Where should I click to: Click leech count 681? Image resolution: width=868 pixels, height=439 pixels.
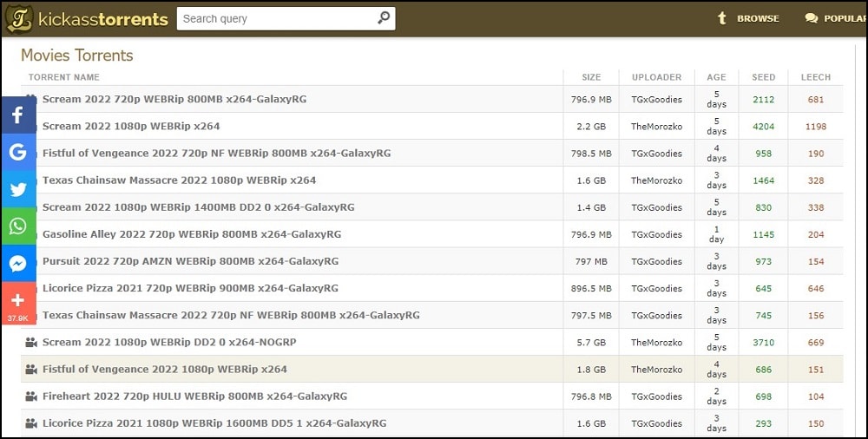click(816, 100)
